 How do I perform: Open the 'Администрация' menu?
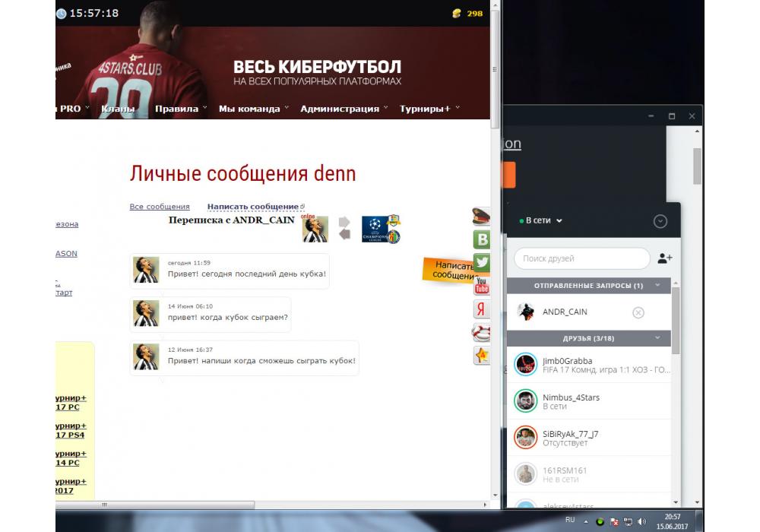pyautogui.click(x=340, y=109)
